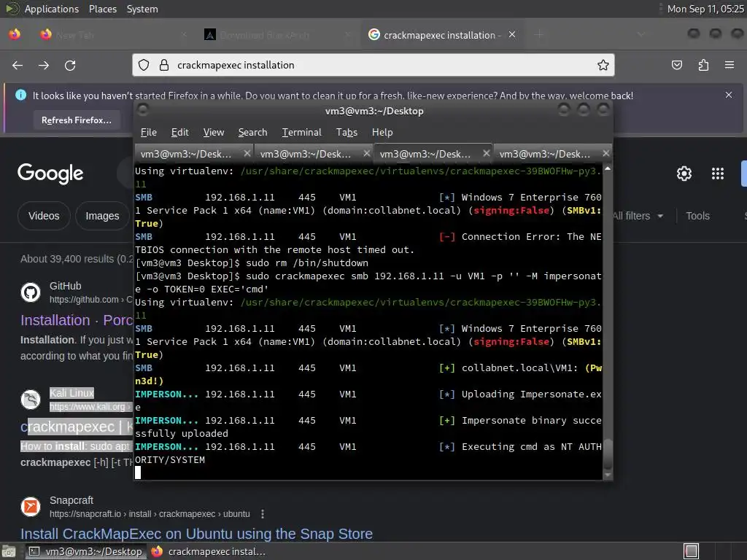
Task: Select the Videos search filter
Action: pyautogui.click(x=44, y=216)
